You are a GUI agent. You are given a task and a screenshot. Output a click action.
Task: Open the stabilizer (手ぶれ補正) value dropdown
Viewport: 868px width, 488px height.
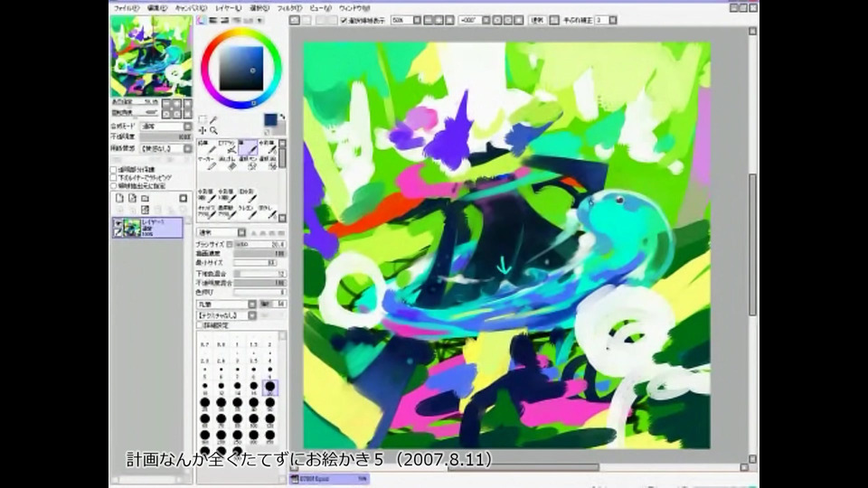pyautogui.click(x=613, y=20)
